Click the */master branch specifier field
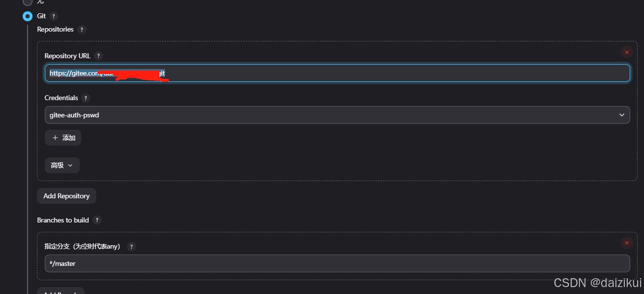Viewport: 644px width, 294px height. tap(338, 263)
